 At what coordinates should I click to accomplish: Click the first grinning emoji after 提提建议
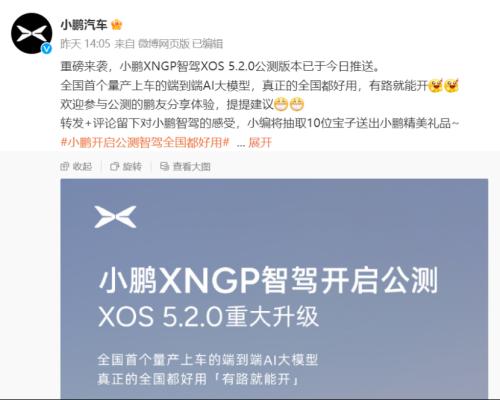coord(281,105)
